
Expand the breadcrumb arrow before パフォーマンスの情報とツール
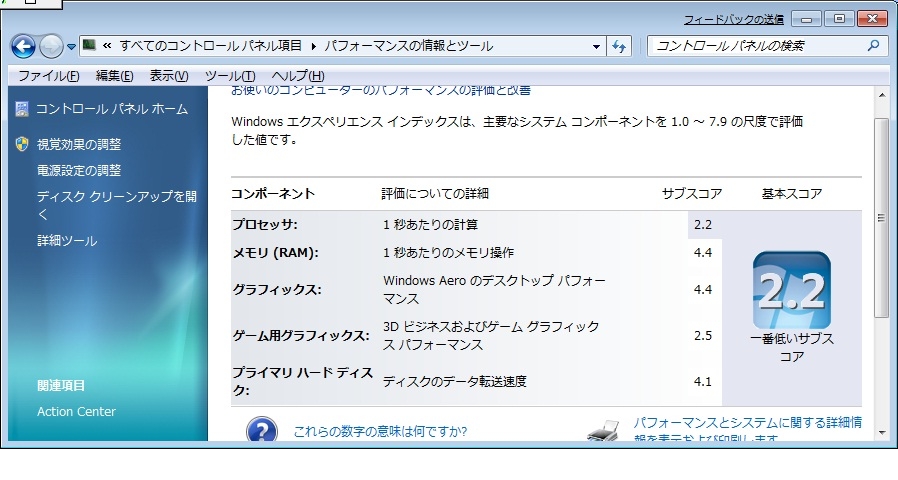pos(313,46)
